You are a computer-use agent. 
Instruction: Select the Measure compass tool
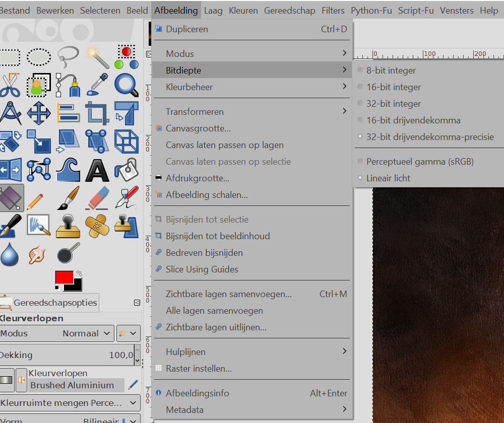pos(10,113)
